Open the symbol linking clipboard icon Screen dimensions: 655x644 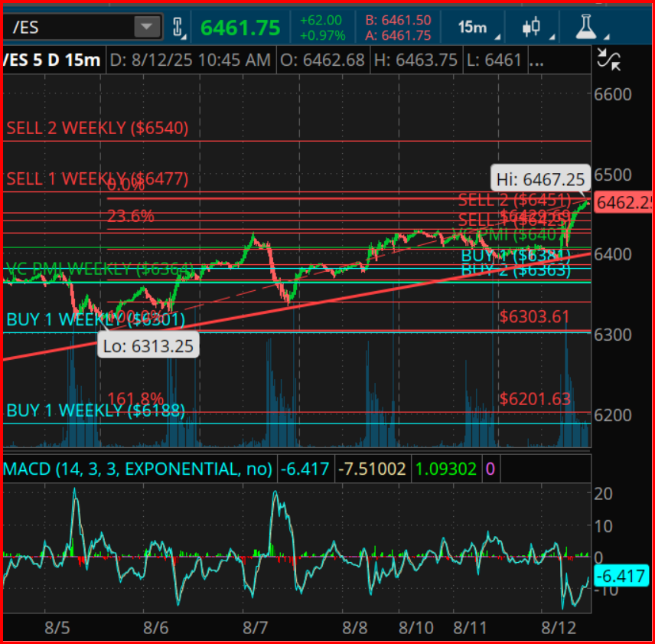pyautogui.click(x=178, y=28)
